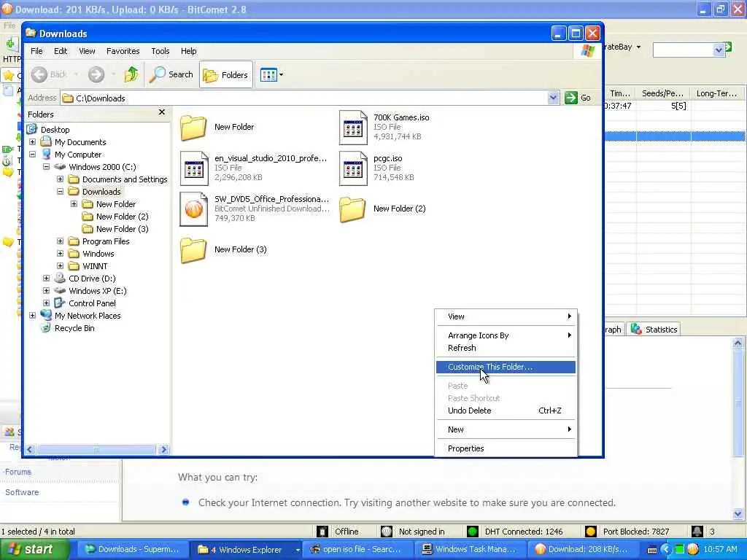Choose Properties from context menu
The image size is (747, 560).
pyautogui.click(x=506, y=448)
